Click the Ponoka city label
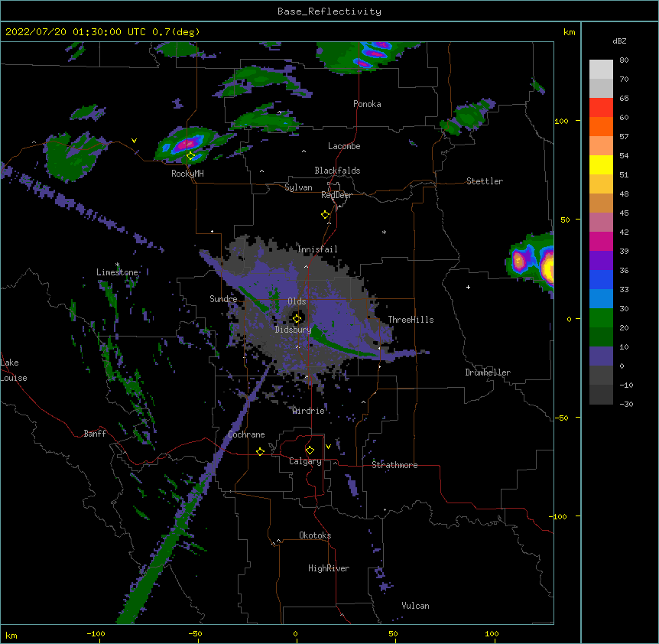Image resolution: width=659 pixels, height=644 pixels. (367, 104)
